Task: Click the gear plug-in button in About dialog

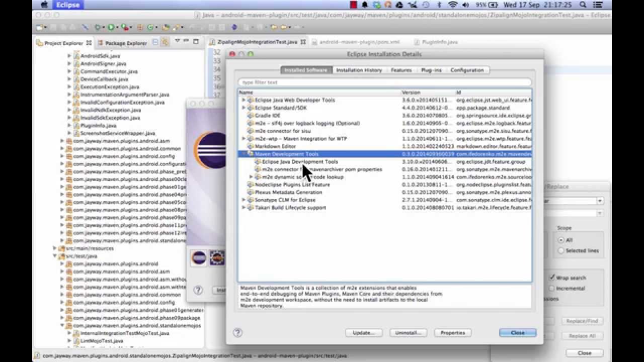Action: pos(217,258)
